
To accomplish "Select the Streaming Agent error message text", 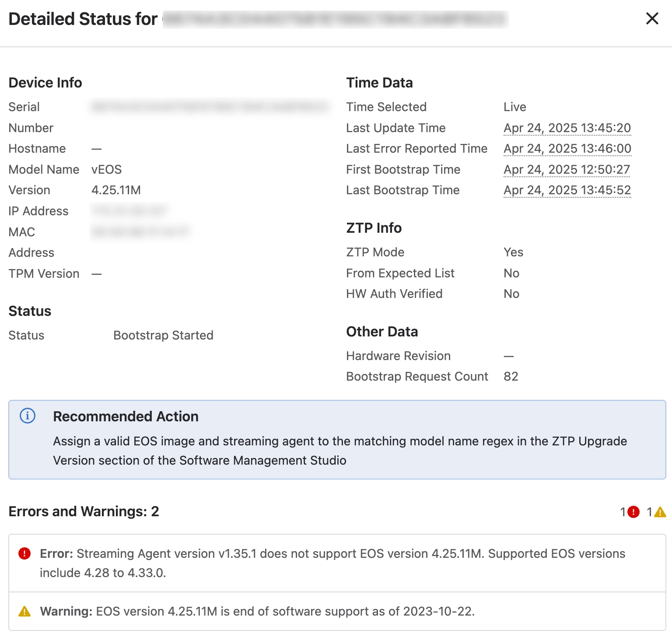I will (x=332, y=563).
